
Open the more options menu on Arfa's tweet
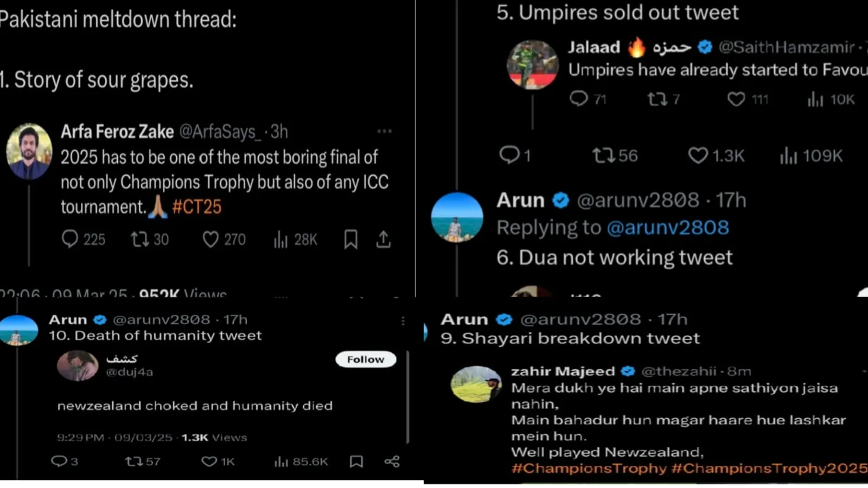385,130
